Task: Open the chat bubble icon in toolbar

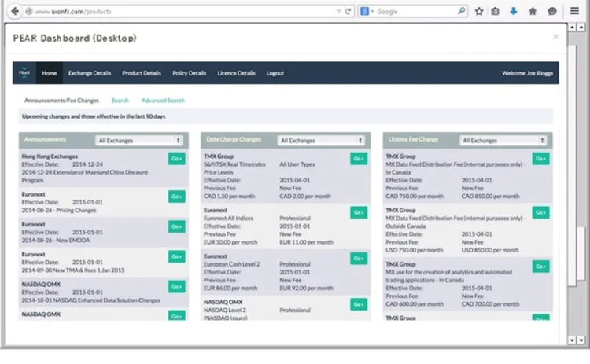Action: pos(552,11)
